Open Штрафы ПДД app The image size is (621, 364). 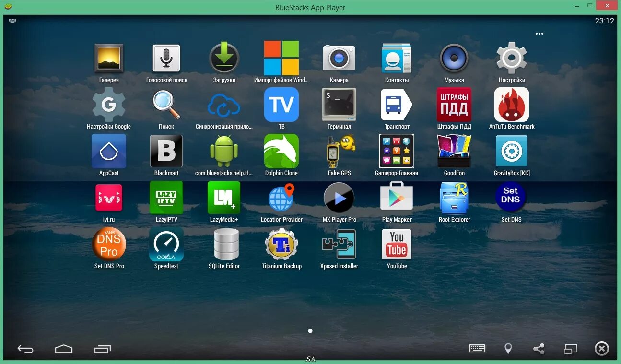click(454, 105)
